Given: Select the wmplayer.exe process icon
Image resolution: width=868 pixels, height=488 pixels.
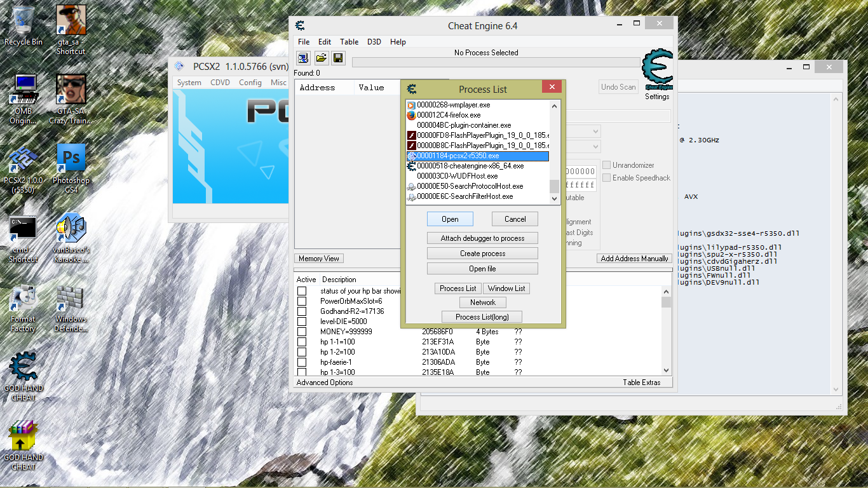Looking at the screenshot, I should (x=411, y=105).
